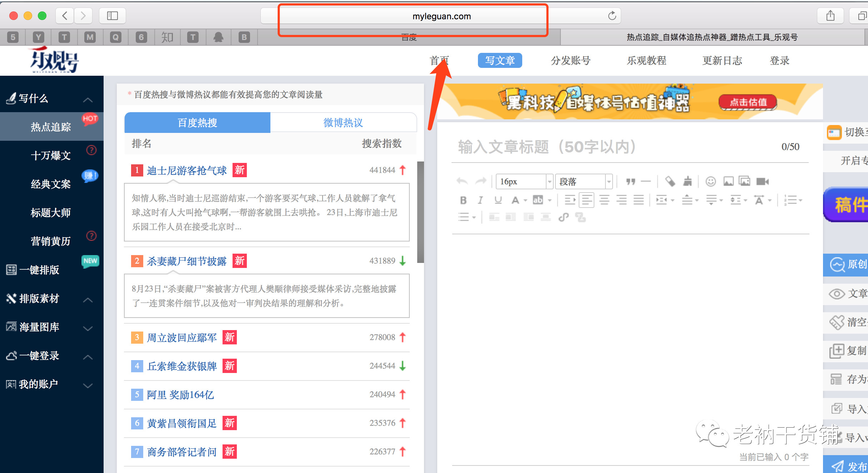This screenshot has height=473, width=868.
Task: Select 标题大师 in the sidebar
Action: (51, 213)
